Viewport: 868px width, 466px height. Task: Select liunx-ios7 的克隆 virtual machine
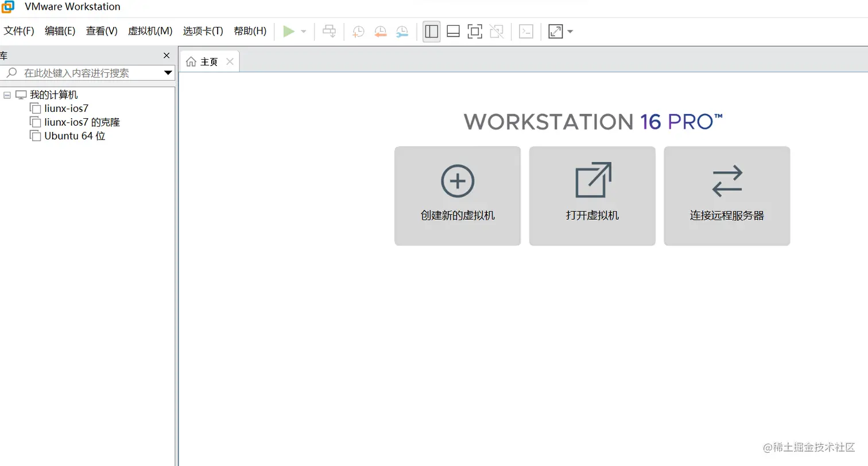click(82, 122)
